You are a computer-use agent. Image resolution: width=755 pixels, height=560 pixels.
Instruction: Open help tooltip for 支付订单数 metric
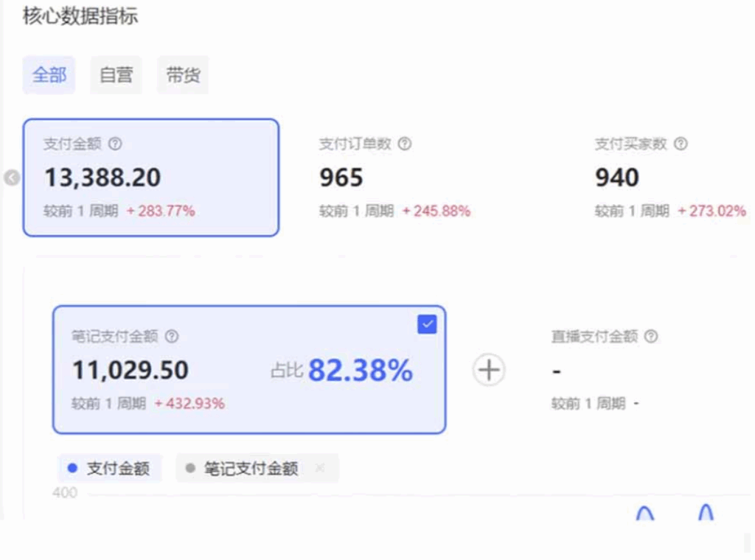(x=404, y=144)
